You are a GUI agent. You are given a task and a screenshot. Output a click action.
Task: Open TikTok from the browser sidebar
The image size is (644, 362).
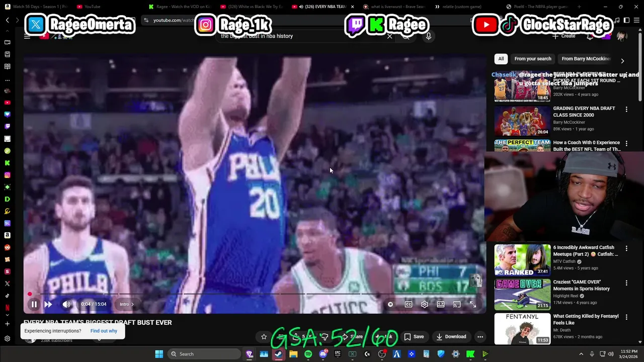click(x=7, y=296)
